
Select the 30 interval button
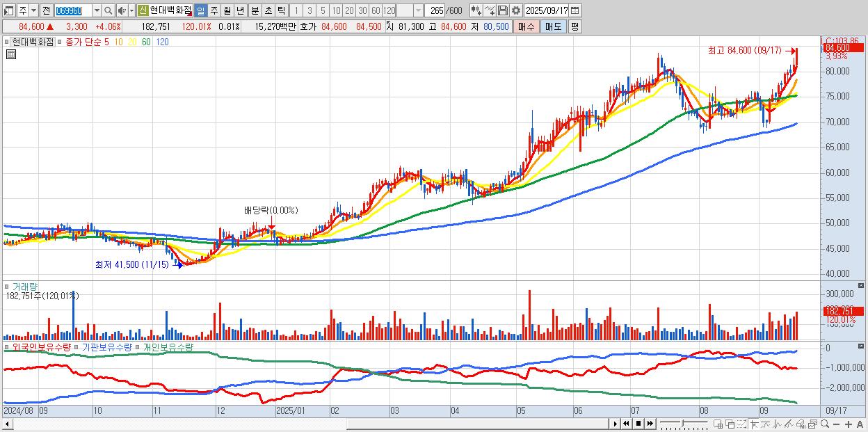pyautogui.click(x=362, y=10)
